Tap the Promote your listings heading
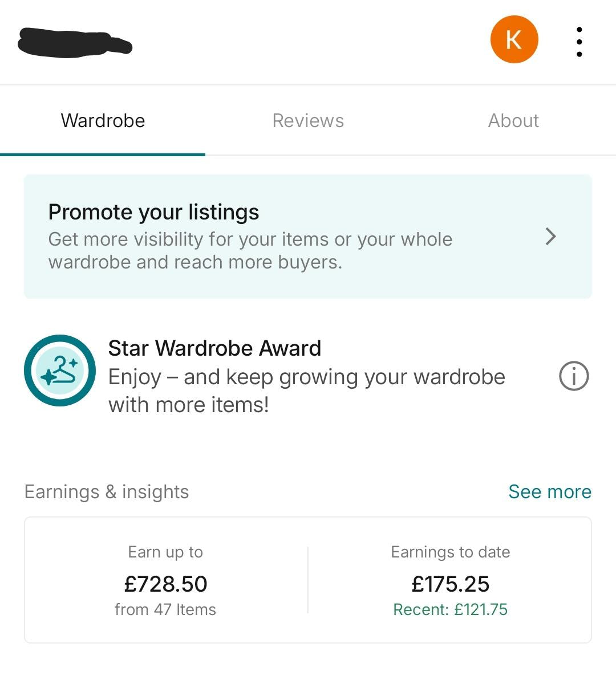 (153, 212)
